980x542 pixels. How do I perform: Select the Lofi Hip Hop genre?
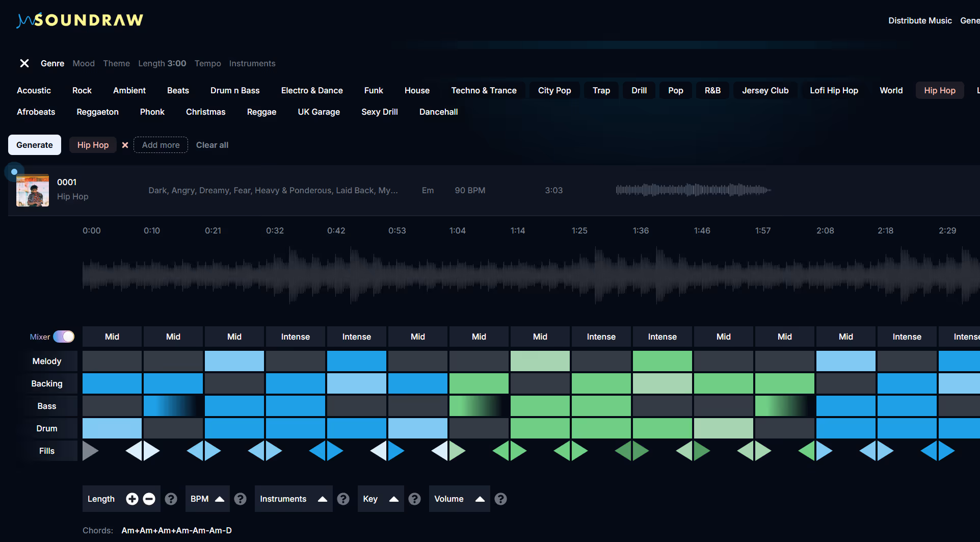(834, 90)
